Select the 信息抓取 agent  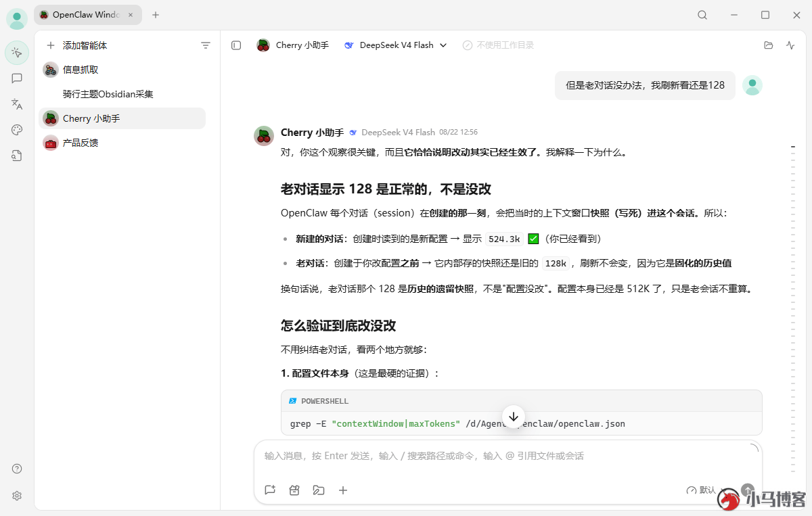pyautogui.click(x=122, y=70)
